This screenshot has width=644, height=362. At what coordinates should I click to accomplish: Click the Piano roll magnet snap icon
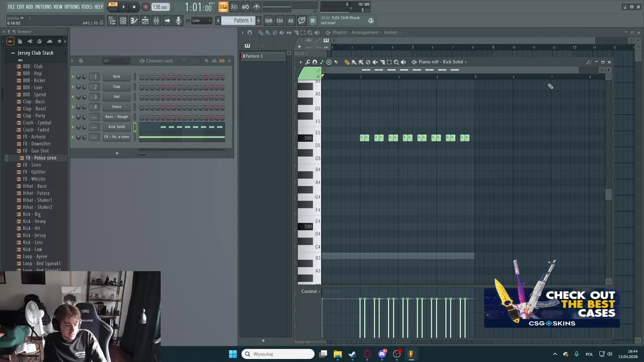click(315, 62)
